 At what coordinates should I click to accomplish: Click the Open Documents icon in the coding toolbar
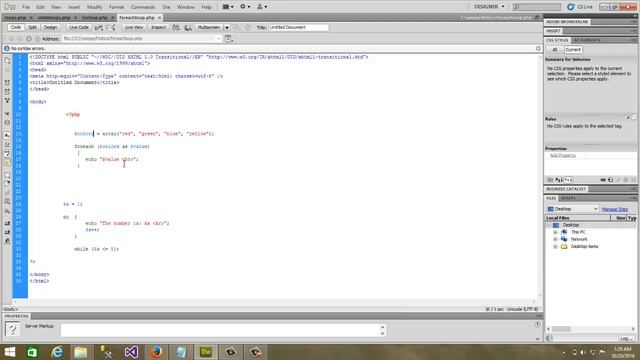point(7,60)
